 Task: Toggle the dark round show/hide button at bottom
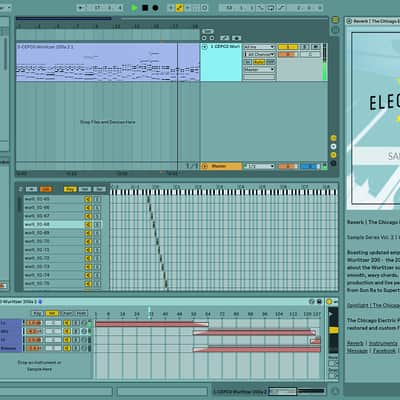click(333, 163)
